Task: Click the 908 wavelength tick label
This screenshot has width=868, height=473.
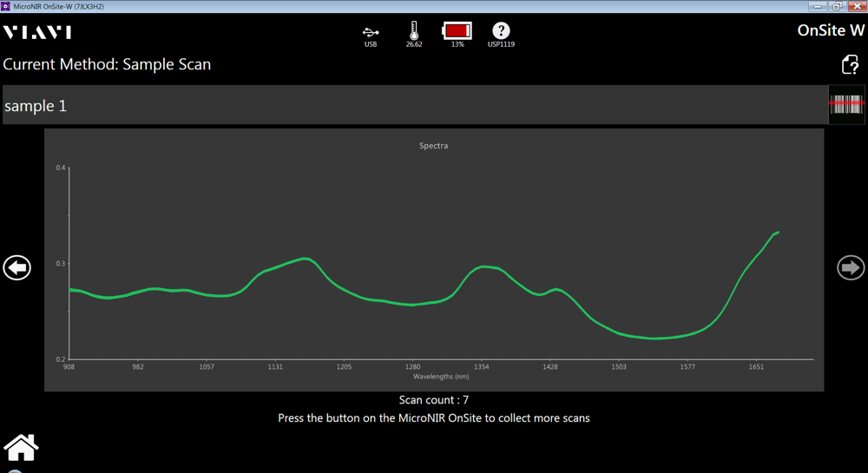Action: pyautogui.click(x=69, y=367)
